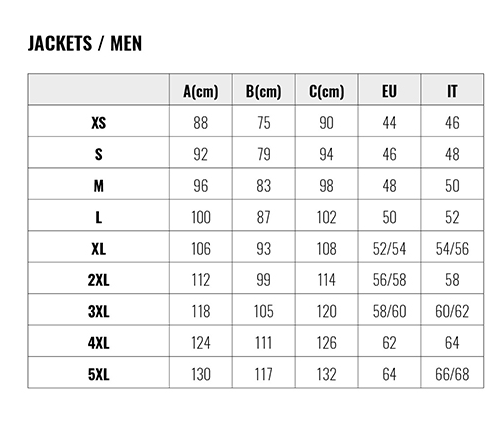Select the S size row label
The height and width of the screenshot is (421, 504).
99,154
